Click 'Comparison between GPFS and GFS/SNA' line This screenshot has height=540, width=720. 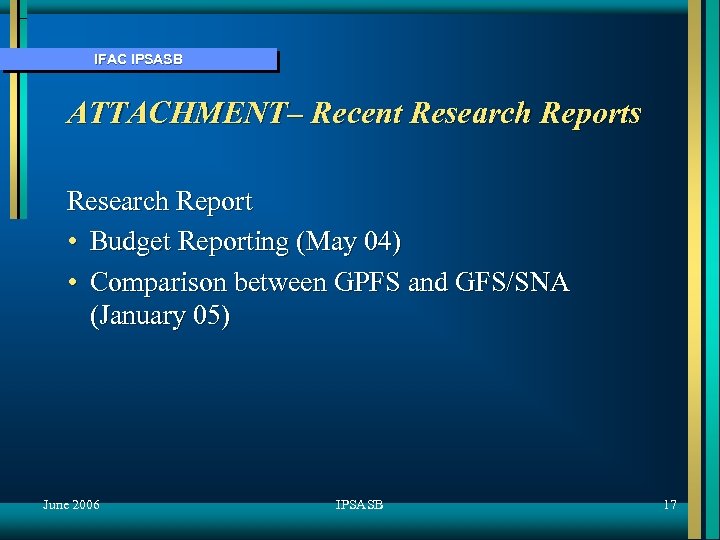[330, 282]
